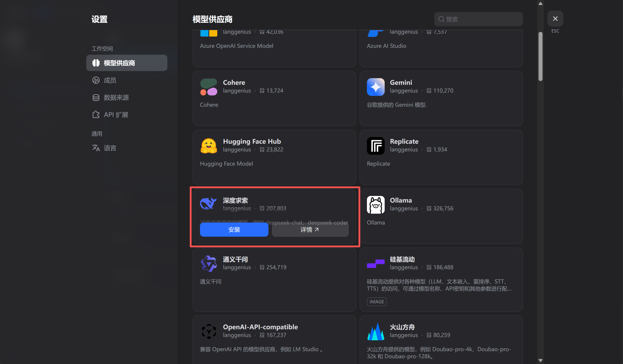Click the 167,237 download count
623x364 pixels.
click(x=276, y=335)
